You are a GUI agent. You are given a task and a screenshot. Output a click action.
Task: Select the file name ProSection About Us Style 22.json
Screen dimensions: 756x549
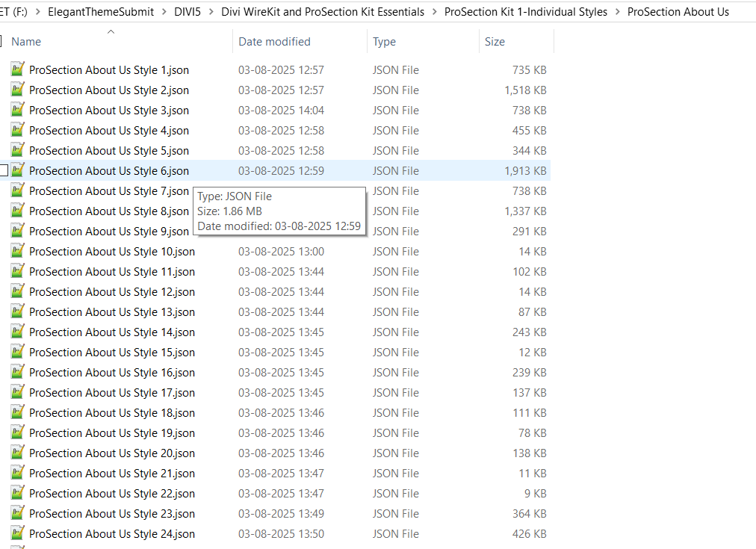(112, 493)
